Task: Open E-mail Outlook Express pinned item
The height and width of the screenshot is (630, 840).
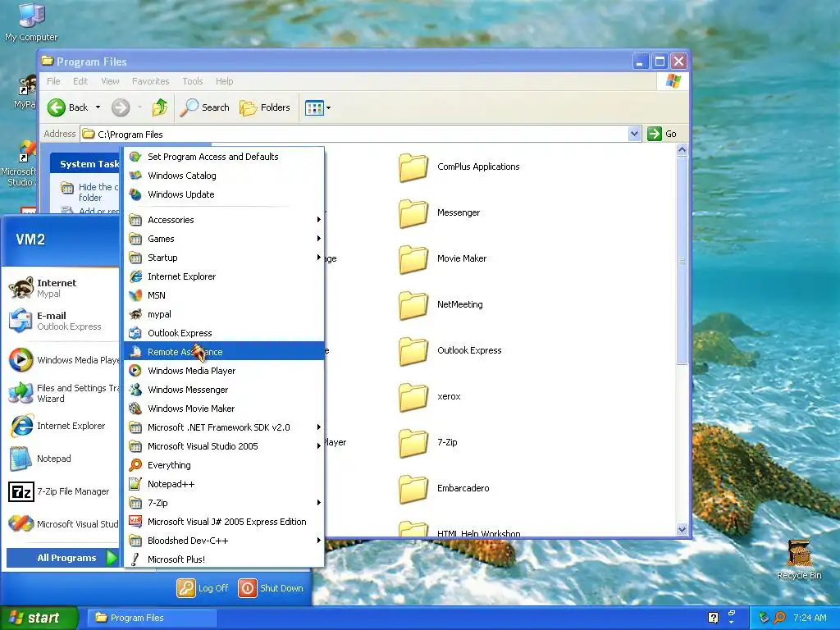Action: tap(62, 321)
